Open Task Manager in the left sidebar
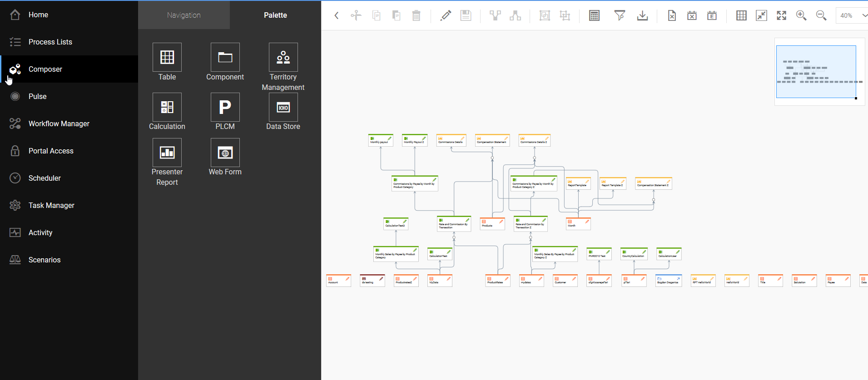Viewport: 868px width, 380px height. (51, 205)
